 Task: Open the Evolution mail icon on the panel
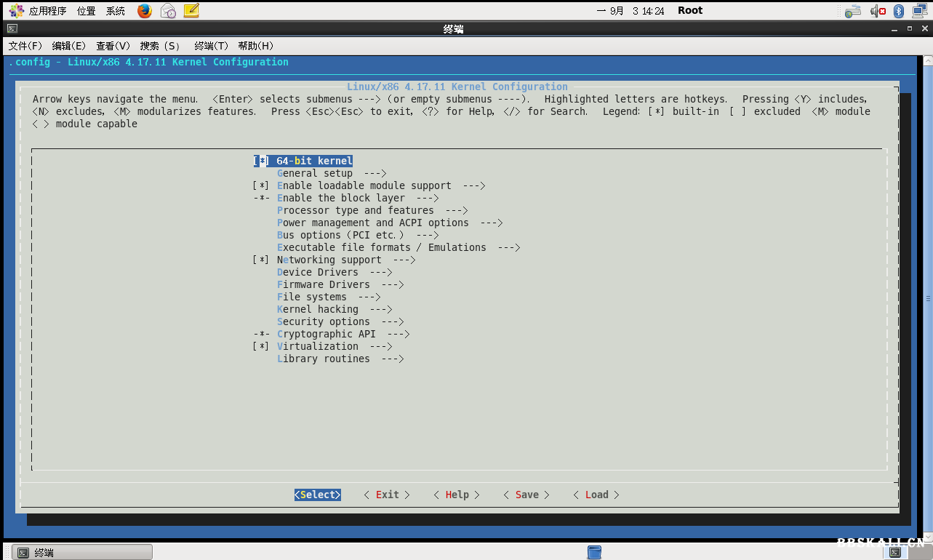[x=168, y=11]
